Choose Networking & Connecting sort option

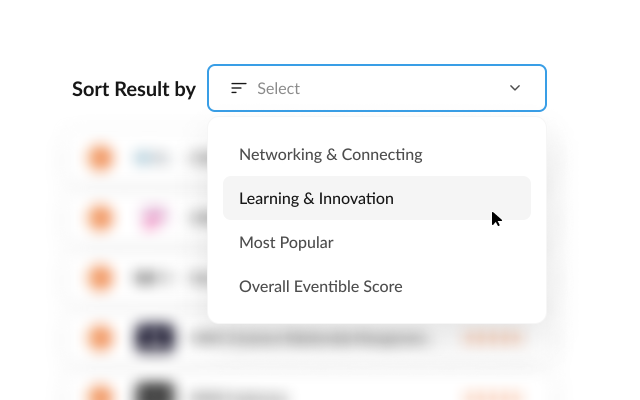point(331,155)
